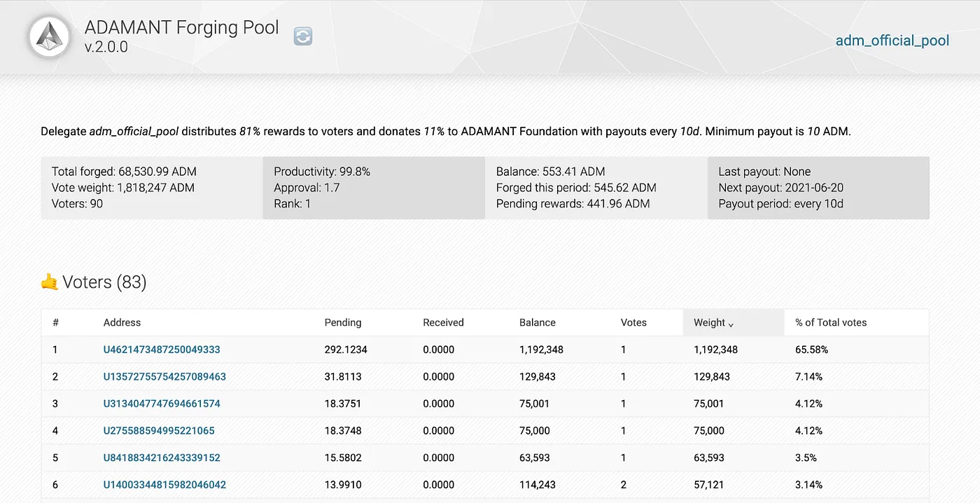Viewport: 980px width, 503px height.
Task: Sort by % of Total votes header
Action: coord(831,322)
